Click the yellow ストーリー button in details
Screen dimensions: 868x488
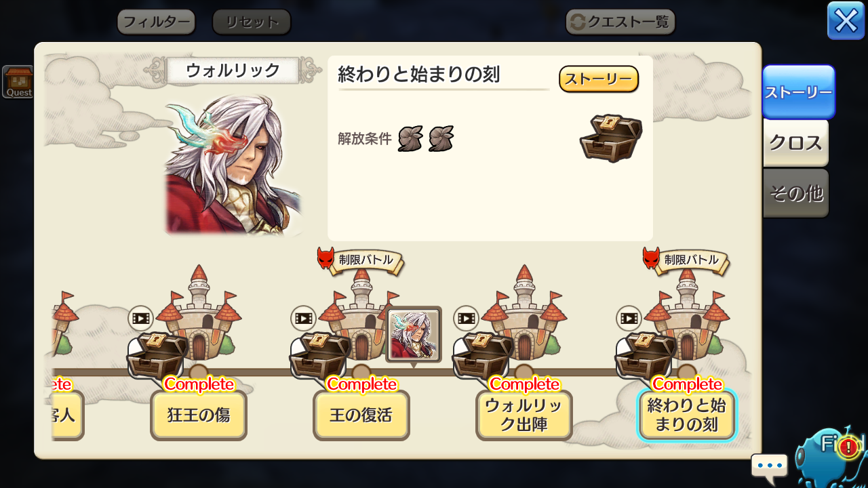click(599, 79)
